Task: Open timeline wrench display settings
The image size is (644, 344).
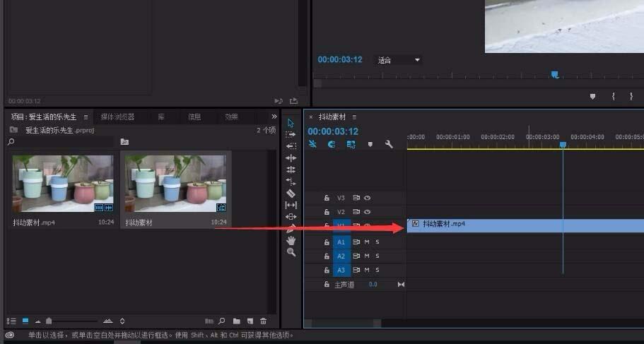Action: (388, 144)
